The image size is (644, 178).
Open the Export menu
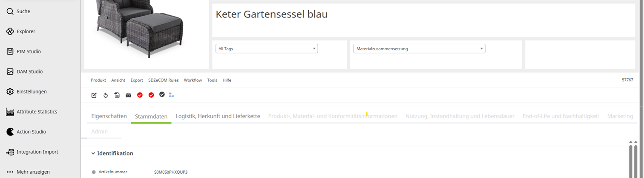point(137,80)
